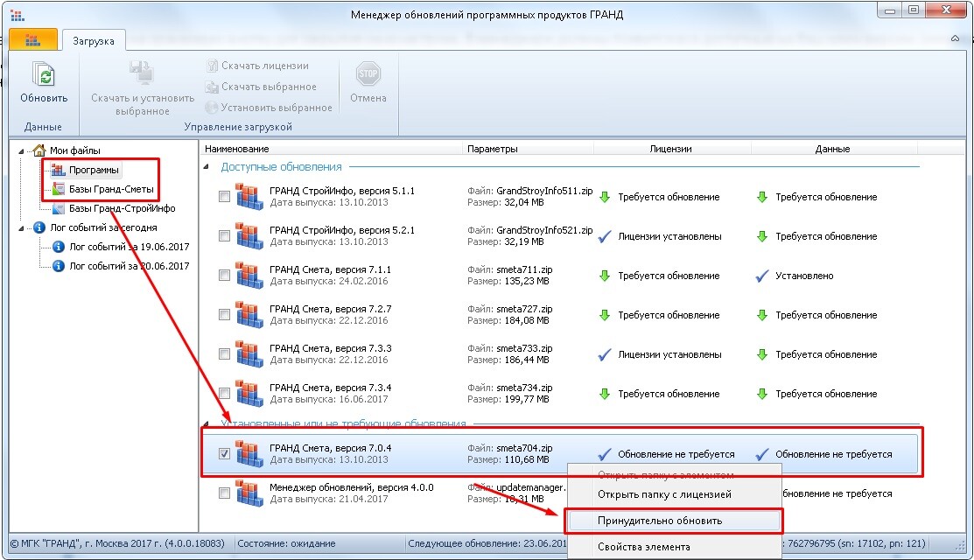Viewport: 974px width, 560px height.
Task: Click info icon of Лог событий за 20.06.2017
Action: coord(59,266)
